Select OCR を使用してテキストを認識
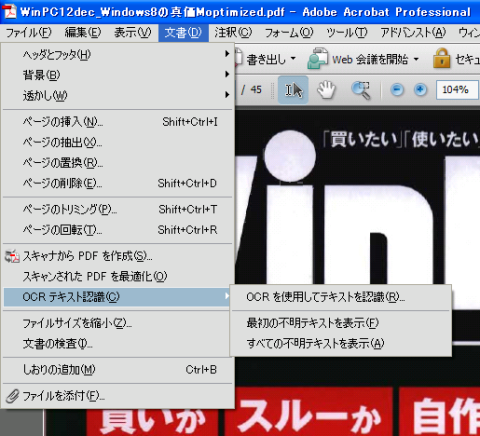 [x=341, y=297]
